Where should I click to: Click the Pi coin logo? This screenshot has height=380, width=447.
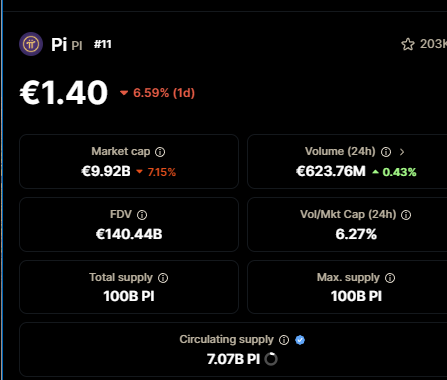pyautogui.click(x=31, y=44)
